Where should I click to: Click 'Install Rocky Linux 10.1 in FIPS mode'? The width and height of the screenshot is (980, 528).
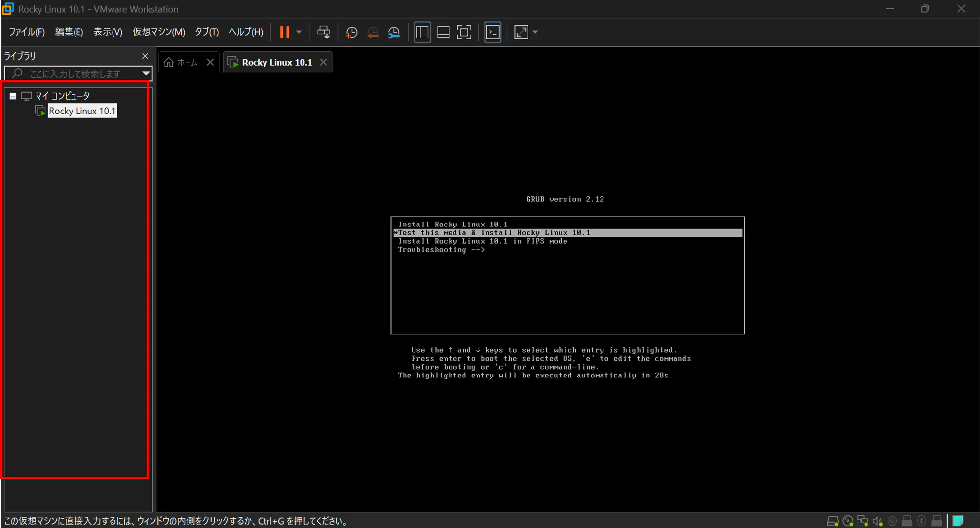coord(483,241)
